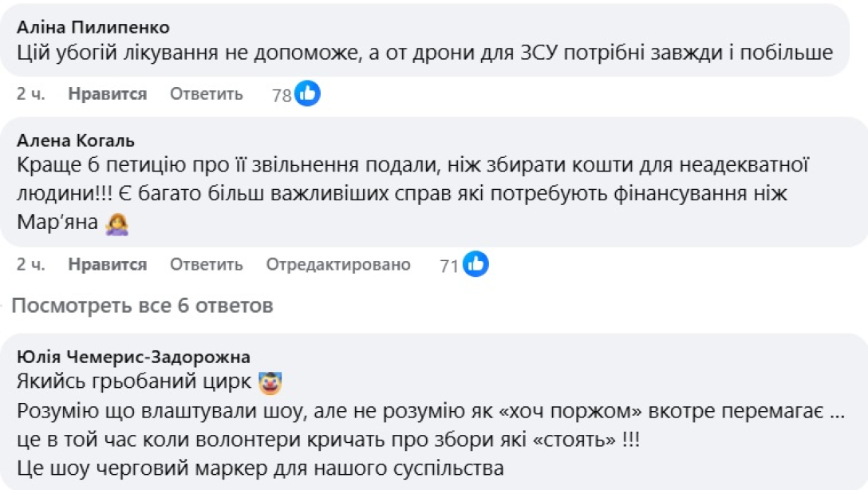868x490 pixels.
Task: Click the like reaction icon beside 71
Action: [475, 264]
